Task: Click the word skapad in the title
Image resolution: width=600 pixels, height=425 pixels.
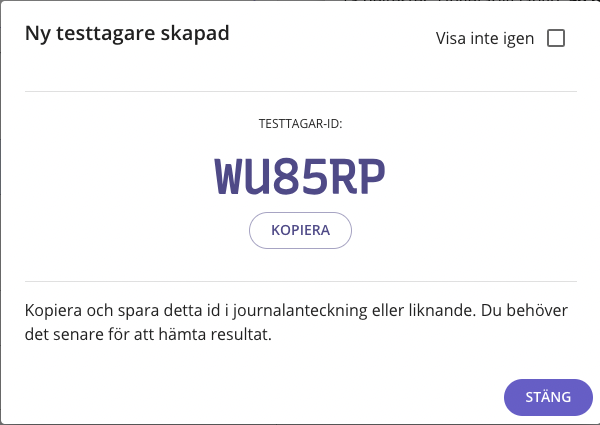Action: pyautogui.click(x=195, y=34)
